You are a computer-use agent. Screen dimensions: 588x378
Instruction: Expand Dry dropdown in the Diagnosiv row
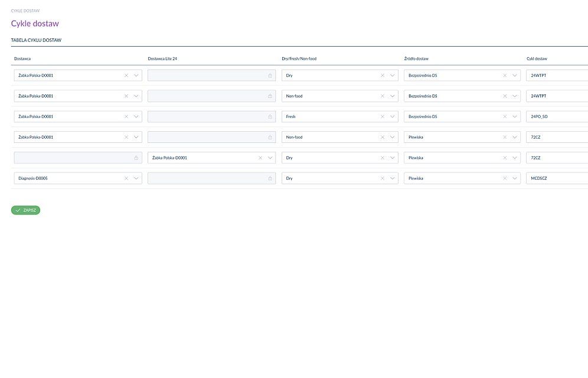(x=392, y=178)
